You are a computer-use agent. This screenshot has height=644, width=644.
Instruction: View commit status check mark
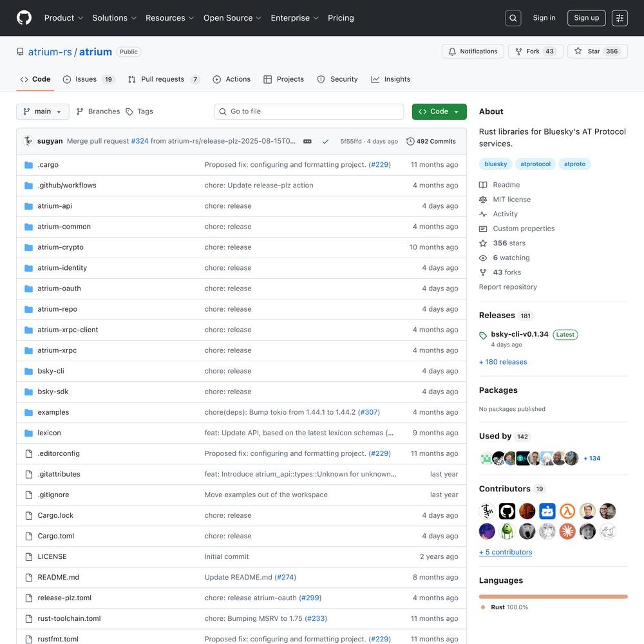pos(325,141)
